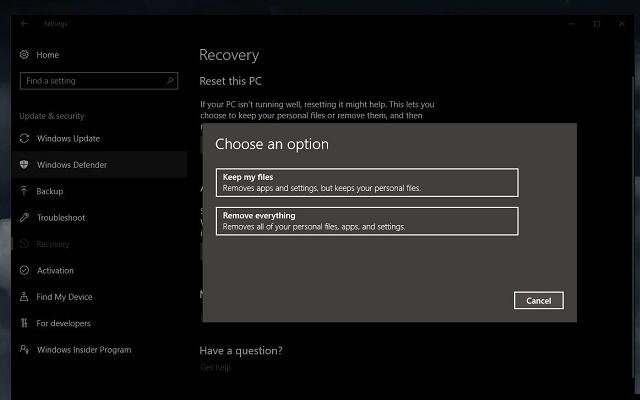Click the Update & security label
Screen dimensions: 640x400
(x=51, y=116)
